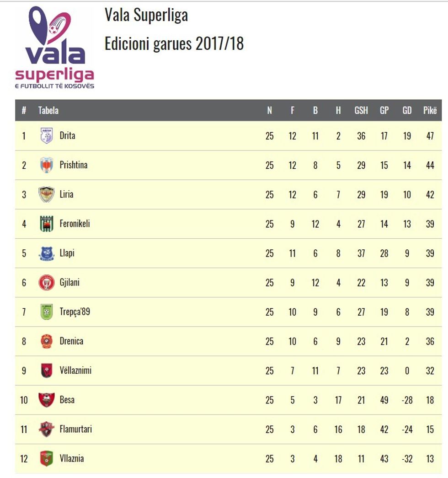
Task: Select the GD column header
Action: pos(407,110)
